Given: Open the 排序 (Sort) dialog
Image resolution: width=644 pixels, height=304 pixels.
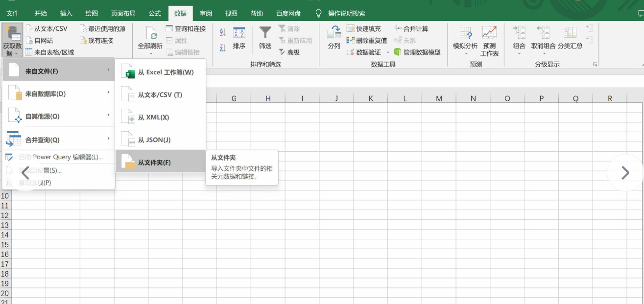Looking at the screenshot, I should pos(239,39).
